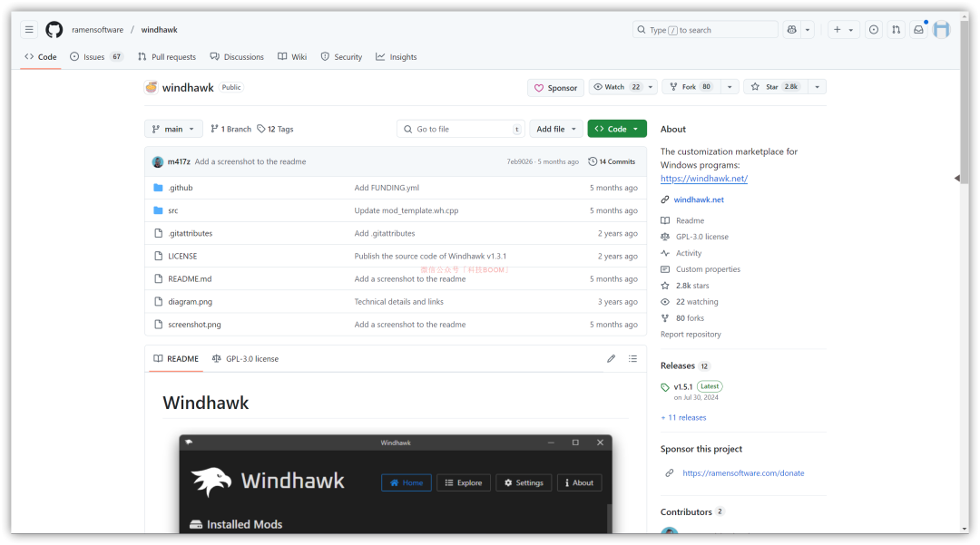The image size is (980, 545).
Task: Open the 7eb9026 commit hash
Action: tap(520, 161)
